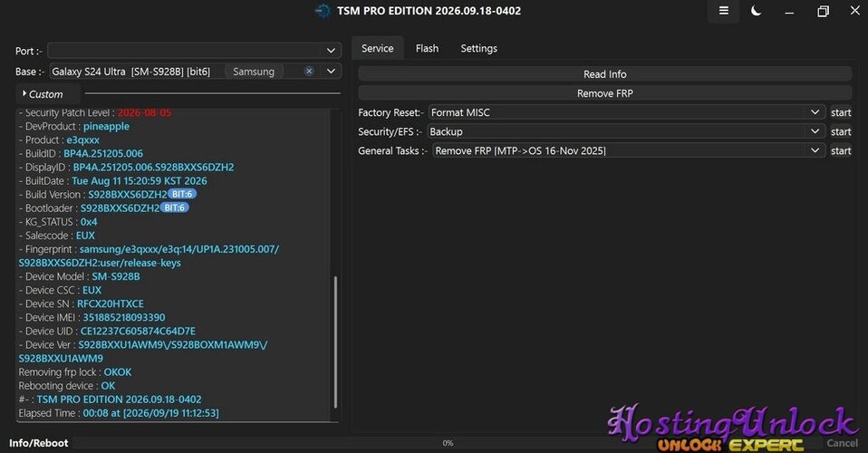Close the TSM Pro window

[854, 11]
